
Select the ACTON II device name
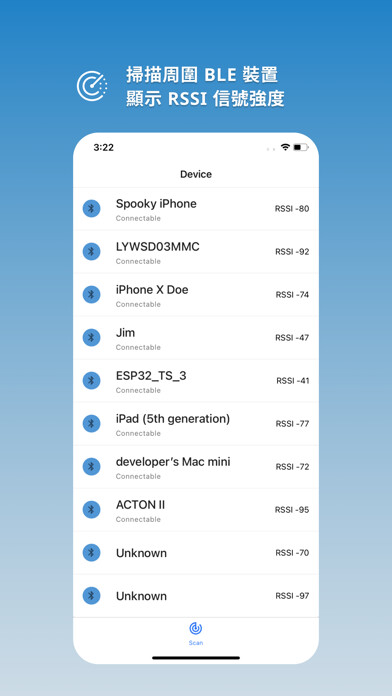[140, 505]
